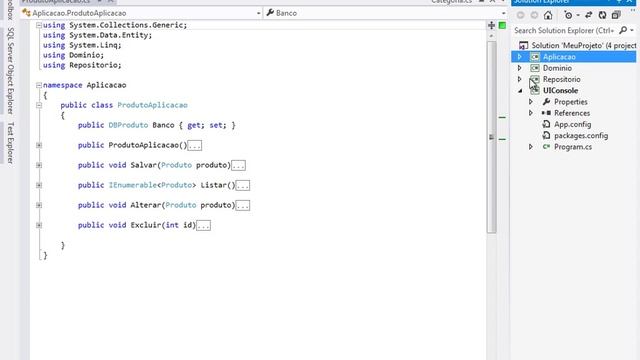Expand the Repositorio project node
The image size is (640, 360).
point(520,79)
